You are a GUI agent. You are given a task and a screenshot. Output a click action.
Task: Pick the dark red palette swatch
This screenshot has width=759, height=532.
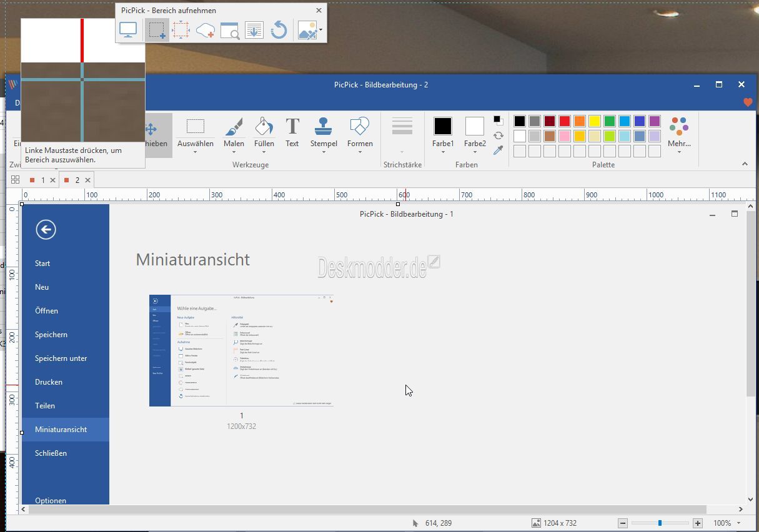550,121
